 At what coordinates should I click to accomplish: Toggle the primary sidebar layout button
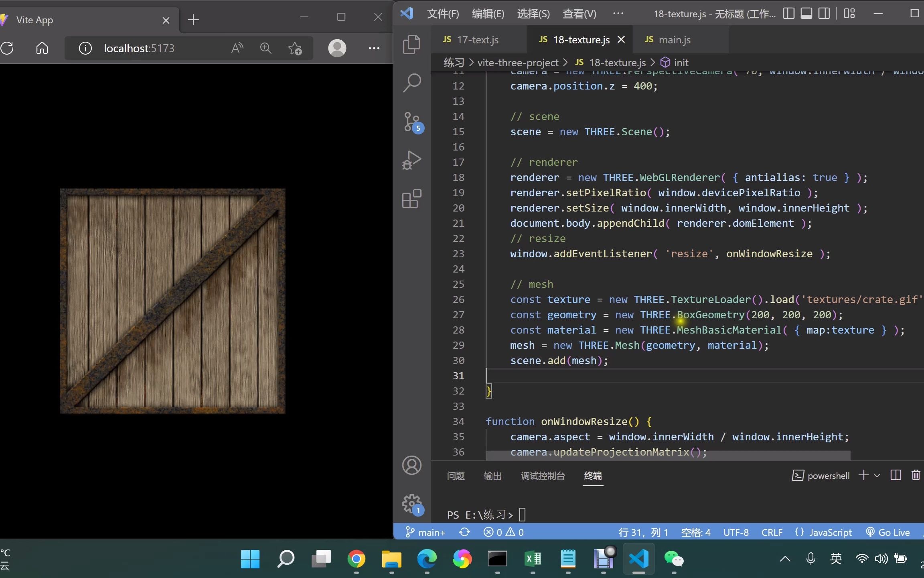coord(788,14)
